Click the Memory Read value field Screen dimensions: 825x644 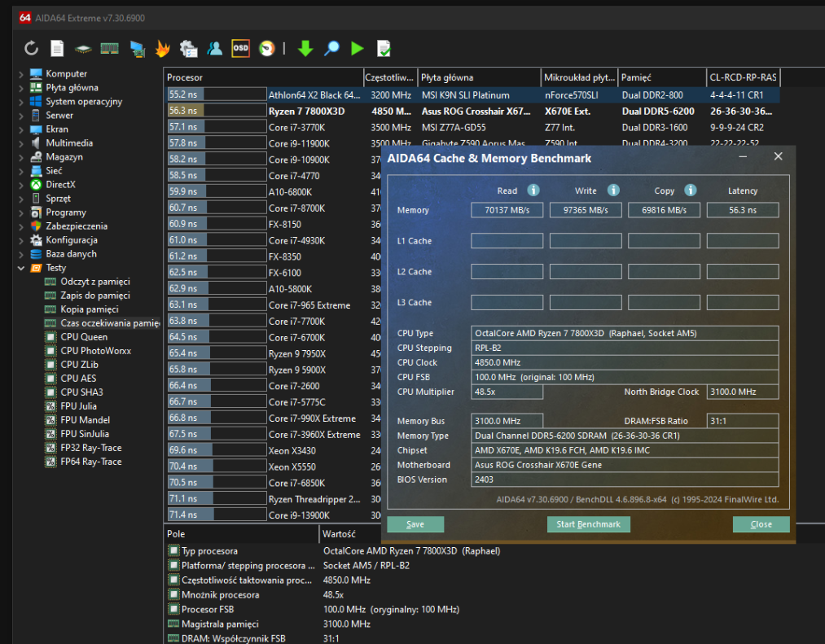pyautogui.click(x=507, y=210)
